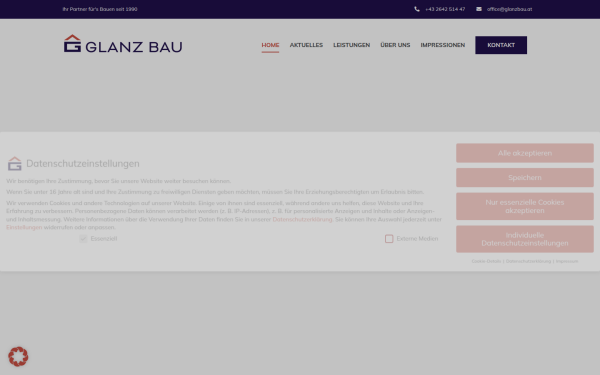Click the Einstellungen link in the consent text

[x=24, y=227]
